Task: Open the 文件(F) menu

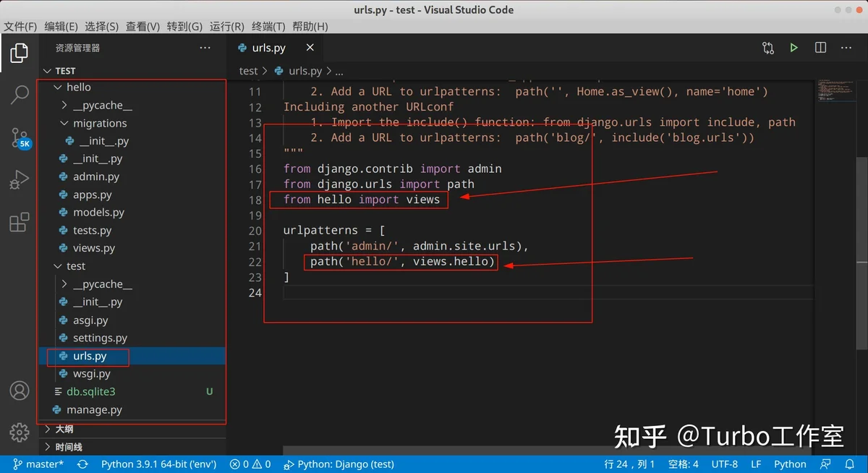Action: click(x=20, y=26)
